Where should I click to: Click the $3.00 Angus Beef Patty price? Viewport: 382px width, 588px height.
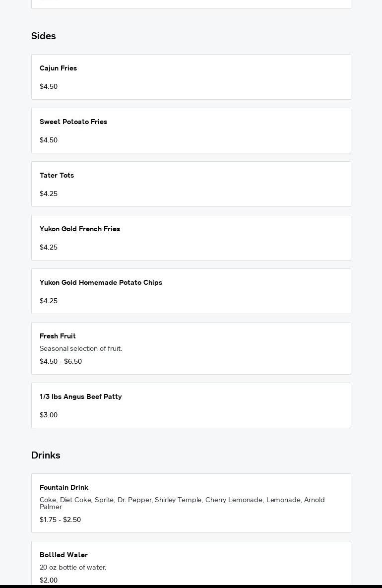click(x=49, y=415)
